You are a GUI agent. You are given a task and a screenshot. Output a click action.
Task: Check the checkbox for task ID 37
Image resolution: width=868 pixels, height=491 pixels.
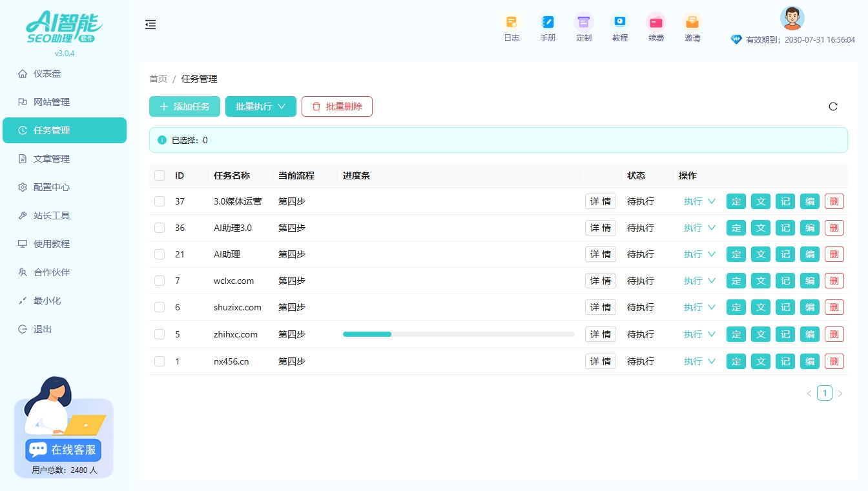(x=159, y=201)
